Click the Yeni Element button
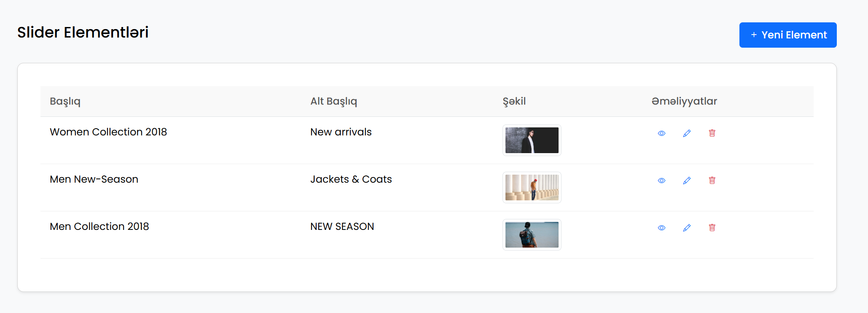The height and width of the screenshot is (313, 868). tap(788, 35)
